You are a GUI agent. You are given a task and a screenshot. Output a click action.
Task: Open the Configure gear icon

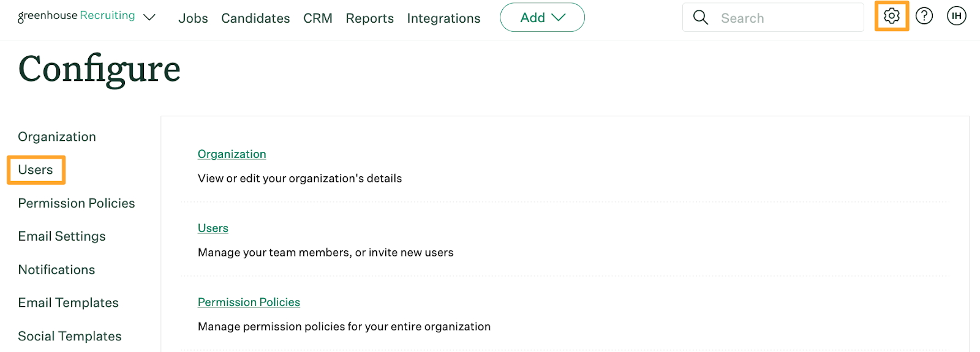[x=891, y=16]
